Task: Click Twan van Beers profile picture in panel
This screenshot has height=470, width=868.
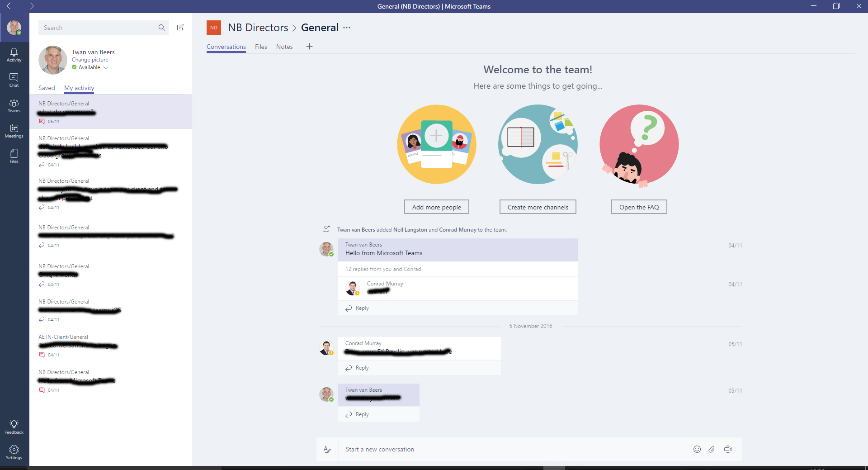Action: (x=53, y=60)
